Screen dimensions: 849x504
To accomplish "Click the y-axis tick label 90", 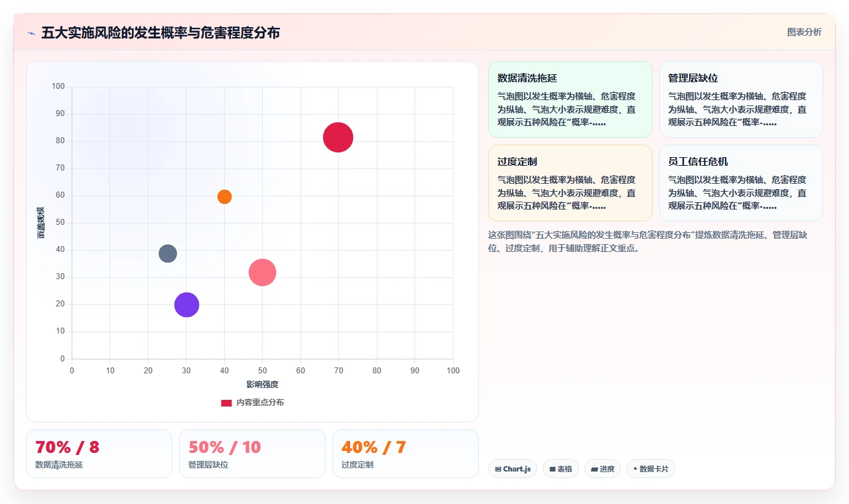I will pos(60,113).
